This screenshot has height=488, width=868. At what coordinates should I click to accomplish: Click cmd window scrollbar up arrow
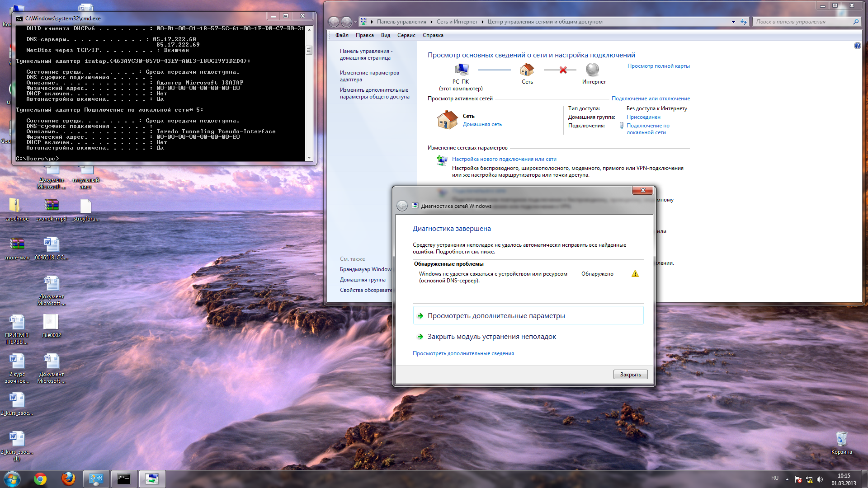[309, 29]
